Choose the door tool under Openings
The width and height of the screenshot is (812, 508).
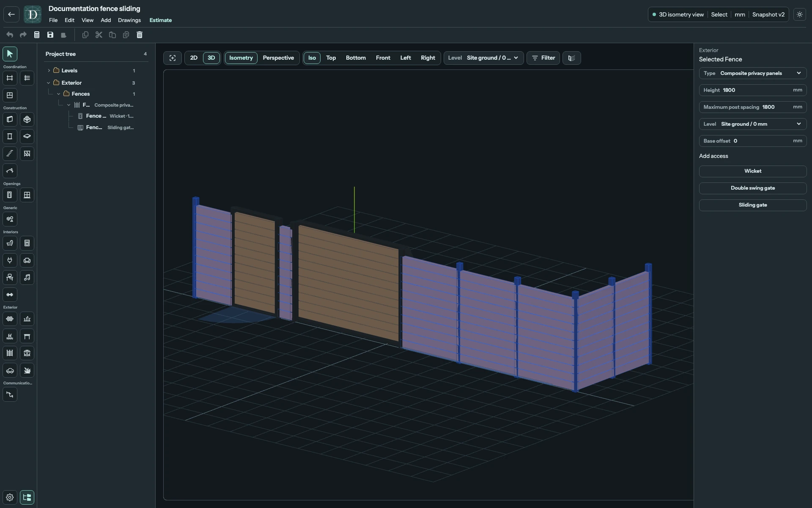(10, 195)
